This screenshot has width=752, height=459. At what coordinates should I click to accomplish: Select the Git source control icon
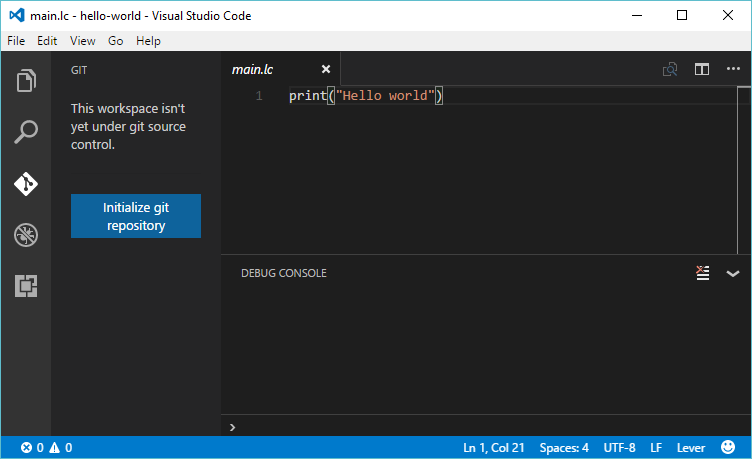[x=26, y=184]
